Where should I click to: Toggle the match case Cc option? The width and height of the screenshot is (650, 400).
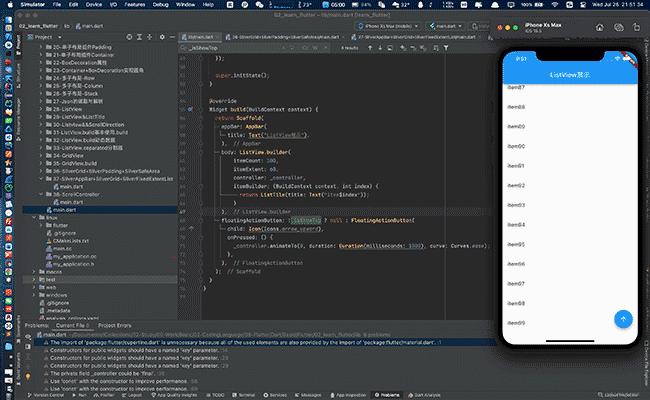[x=305, y=48]
